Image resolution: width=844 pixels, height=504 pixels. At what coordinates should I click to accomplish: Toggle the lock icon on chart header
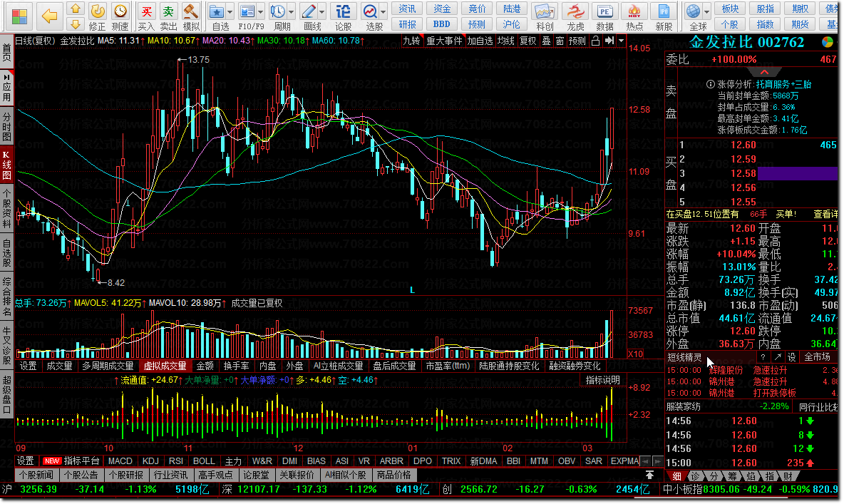(595, 41)
